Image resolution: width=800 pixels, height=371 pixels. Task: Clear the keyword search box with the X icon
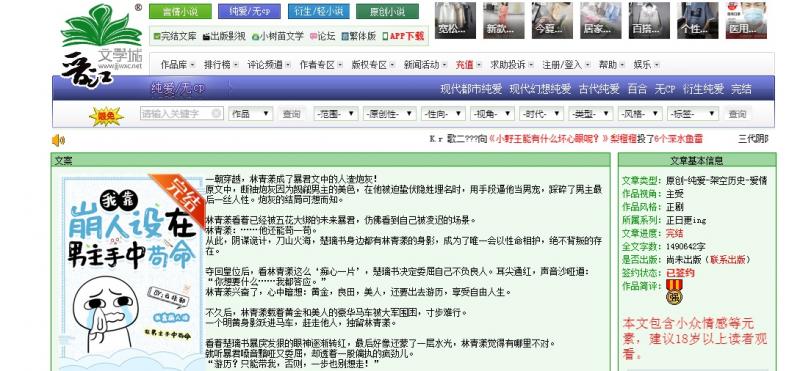pyautogui.click(x=216, y=113)
